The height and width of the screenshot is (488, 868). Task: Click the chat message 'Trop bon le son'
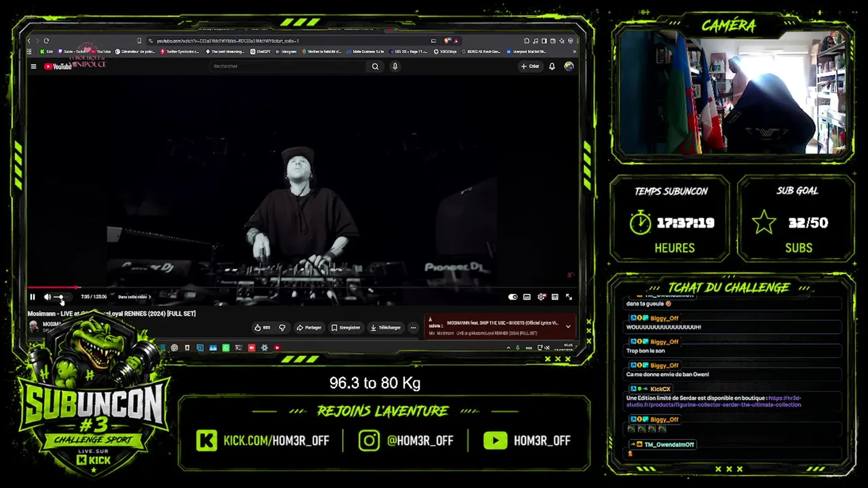point(646,351)
